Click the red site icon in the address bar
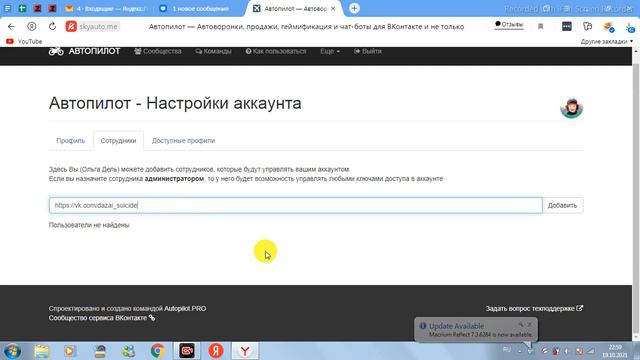The height and width of the screenshot is (360, 640). point(71,27)
